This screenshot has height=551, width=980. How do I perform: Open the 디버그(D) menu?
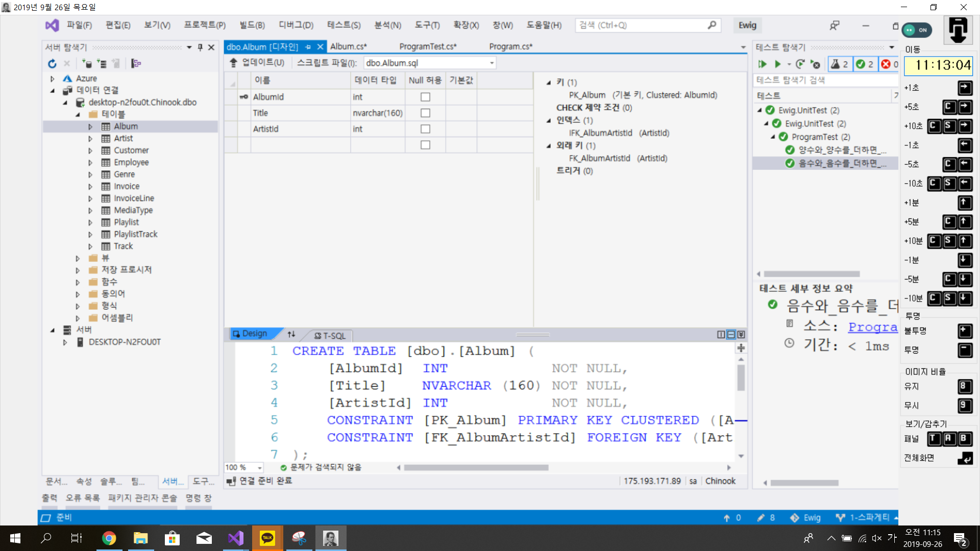[x=296, y=25]
